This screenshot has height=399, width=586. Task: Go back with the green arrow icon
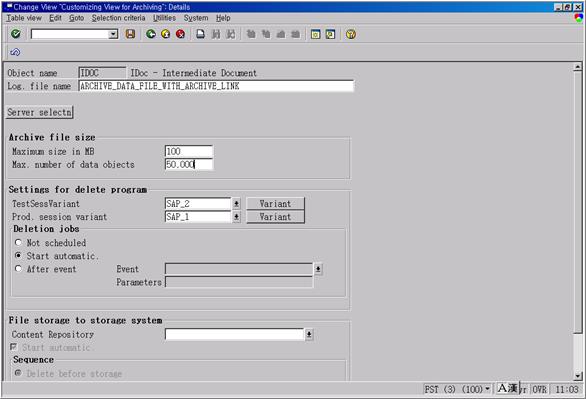point(151,34)
